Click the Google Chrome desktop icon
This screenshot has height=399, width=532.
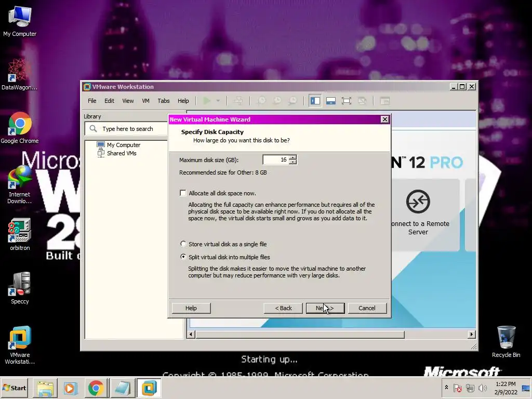20,128
